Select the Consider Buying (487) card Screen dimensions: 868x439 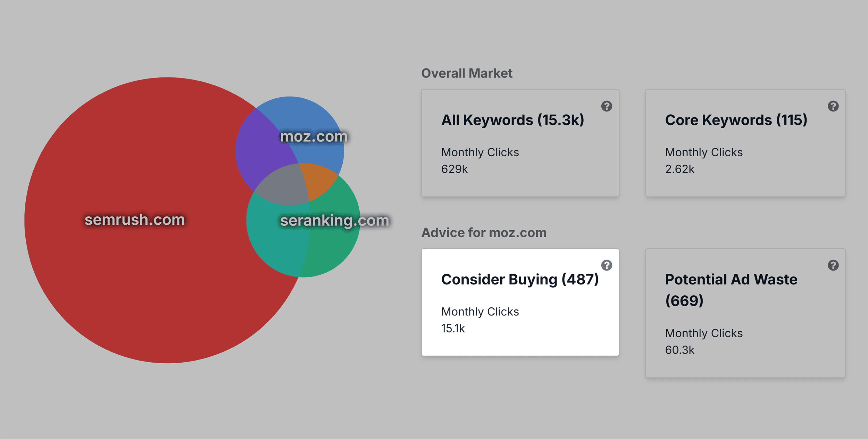520,302
